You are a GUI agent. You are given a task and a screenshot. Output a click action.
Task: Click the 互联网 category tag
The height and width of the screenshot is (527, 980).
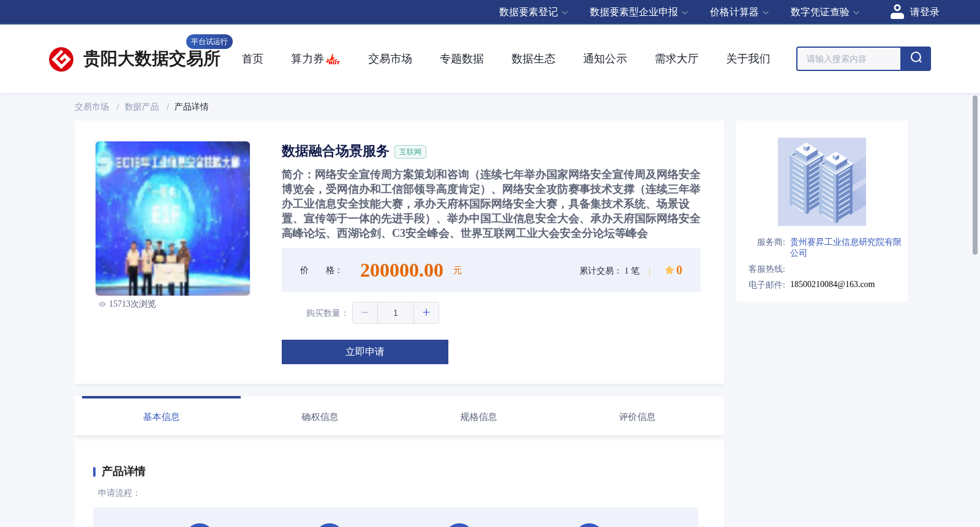point(410,152)
